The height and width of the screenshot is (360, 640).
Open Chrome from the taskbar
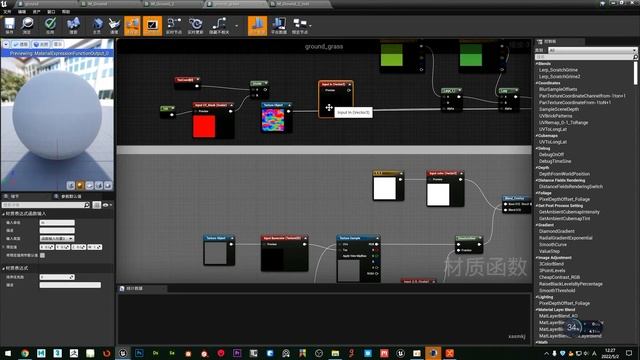pyautogui.click(x=25, y=353)
